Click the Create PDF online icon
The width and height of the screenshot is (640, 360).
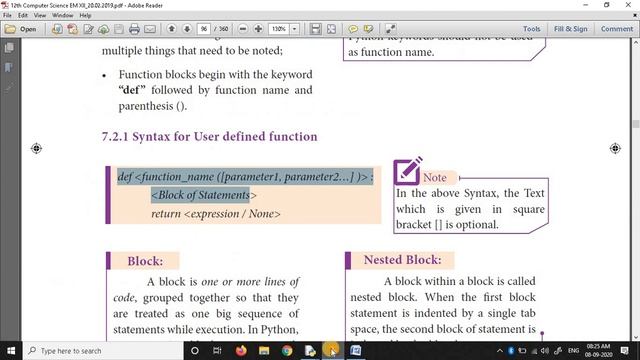point(57,29)
